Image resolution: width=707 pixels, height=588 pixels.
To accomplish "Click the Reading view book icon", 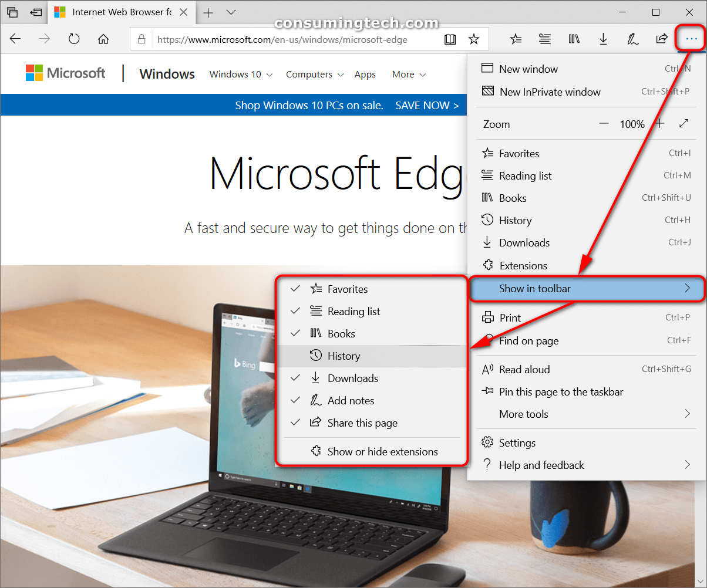I will pos(450,39).
